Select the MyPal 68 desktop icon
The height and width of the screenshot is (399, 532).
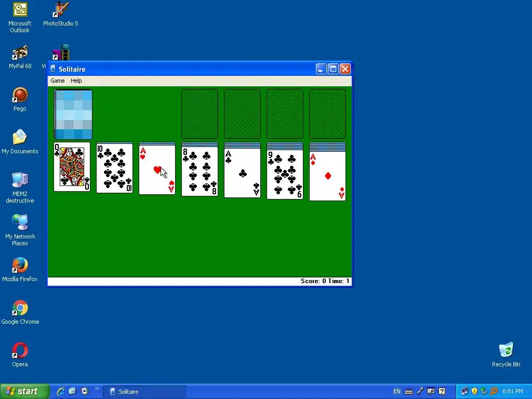click(x=20, y=57)
